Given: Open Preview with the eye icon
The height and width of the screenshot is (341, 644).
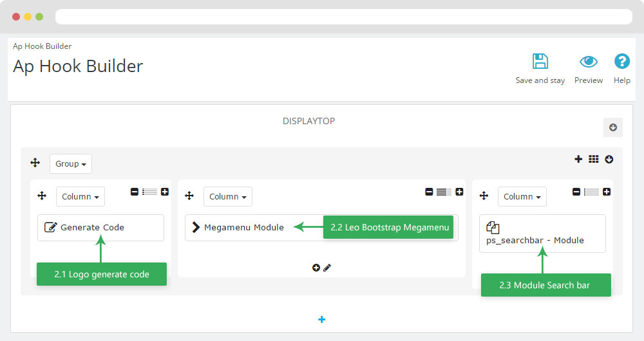Looking at the screenshot, I should pyautogui.click(x=588, y=62).
